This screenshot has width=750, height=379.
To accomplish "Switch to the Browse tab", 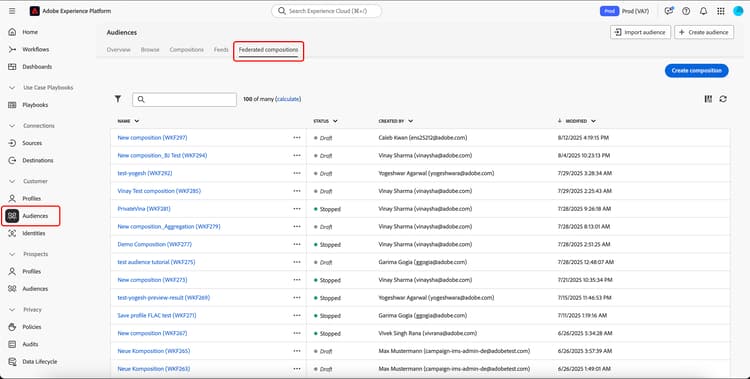I will tap(150, 50).
